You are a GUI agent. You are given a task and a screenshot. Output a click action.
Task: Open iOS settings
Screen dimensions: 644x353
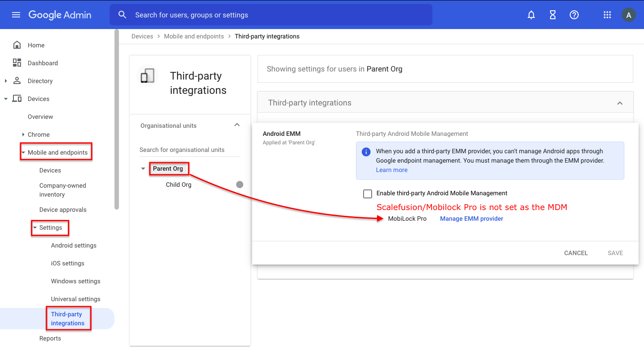(68, 263)
